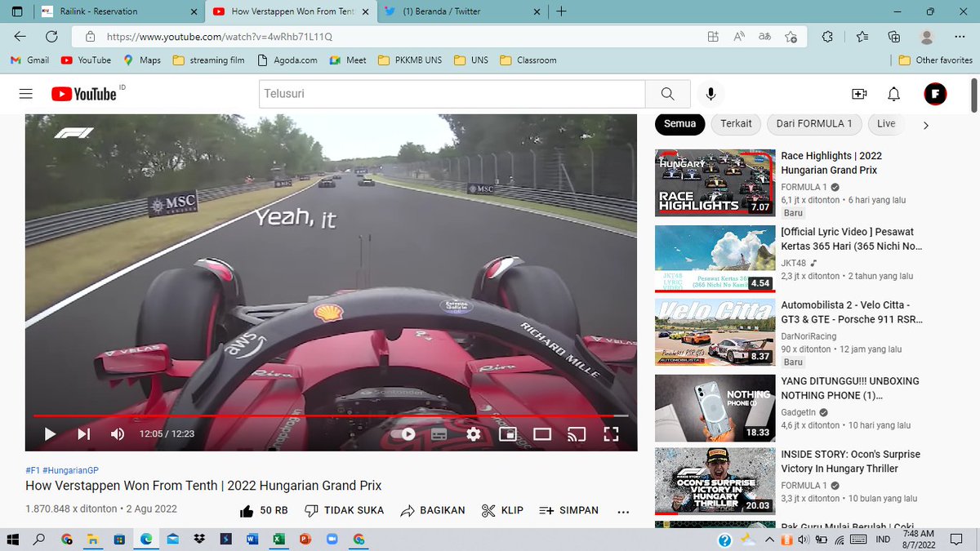Switch to miniplayer mode
Viewport: 980px width, 551px height.
click(x=508, y=434)
